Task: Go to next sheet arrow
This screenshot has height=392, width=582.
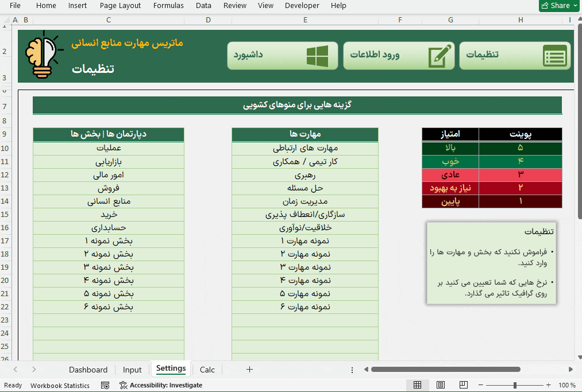Action: [x=34, y=370]
